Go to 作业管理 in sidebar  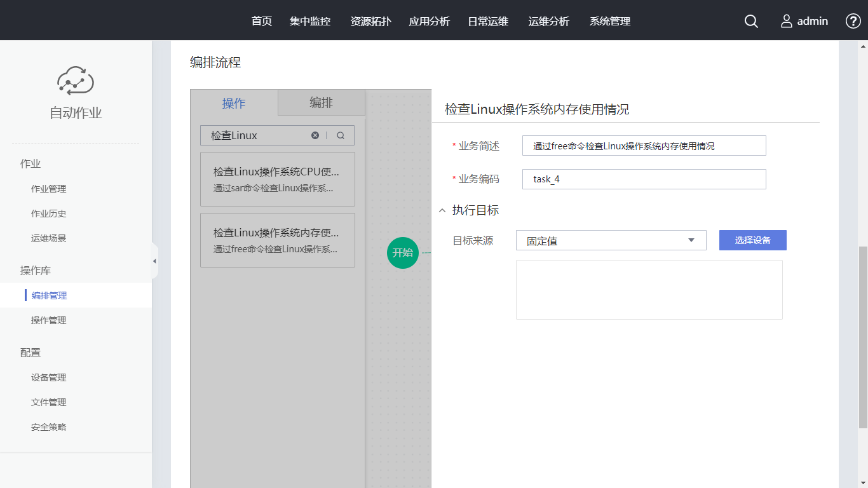pyautogui.click(x=49, y=189)
